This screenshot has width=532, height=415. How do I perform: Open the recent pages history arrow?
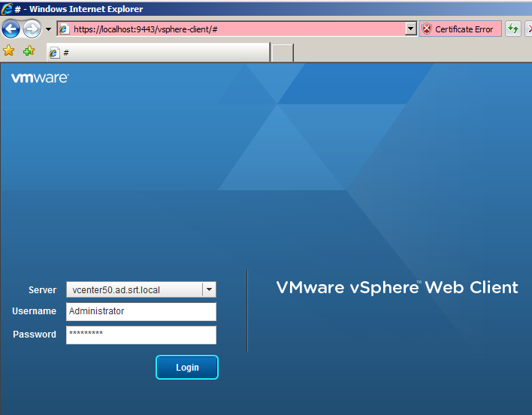point(49,29)
